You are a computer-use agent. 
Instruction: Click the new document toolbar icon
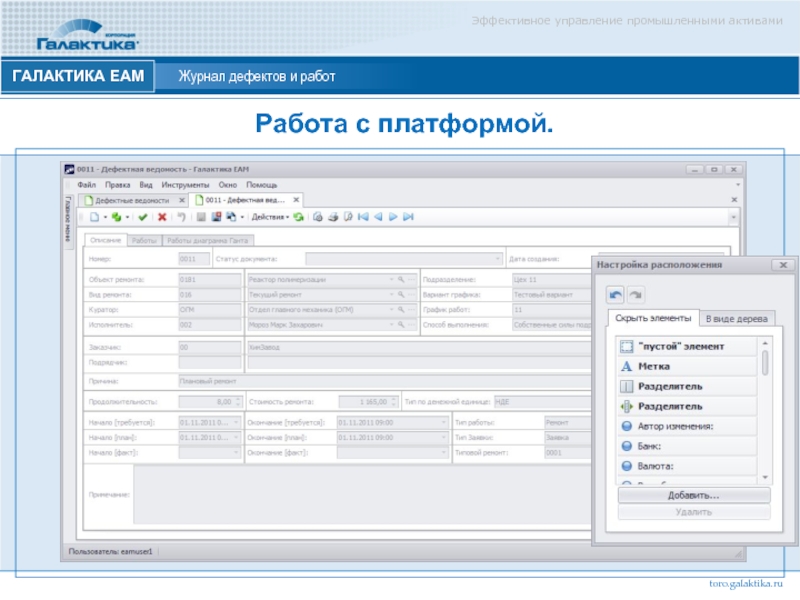(x=94, y=216)
